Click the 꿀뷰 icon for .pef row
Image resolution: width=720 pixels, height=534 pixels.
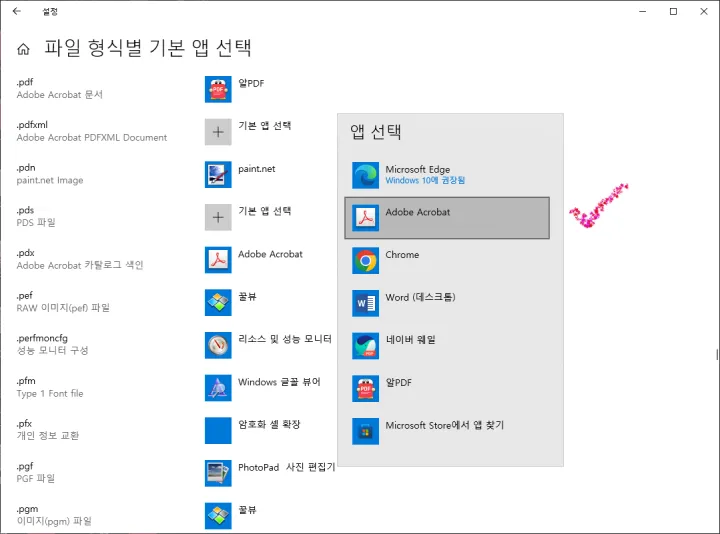click(x=218, y=303)
